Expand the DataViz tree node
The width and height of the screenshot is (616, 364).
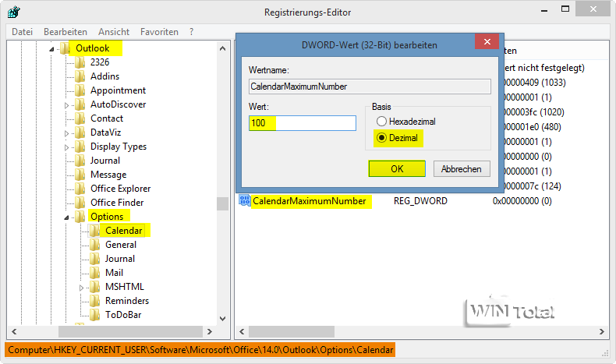[66, 133]
